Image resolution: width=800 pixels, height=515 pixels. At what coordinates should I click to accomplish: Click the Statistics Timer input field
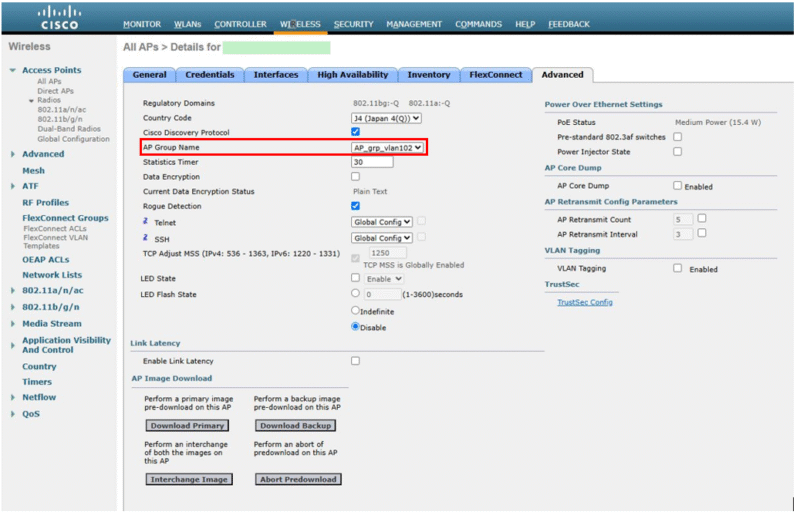[372, 162]
